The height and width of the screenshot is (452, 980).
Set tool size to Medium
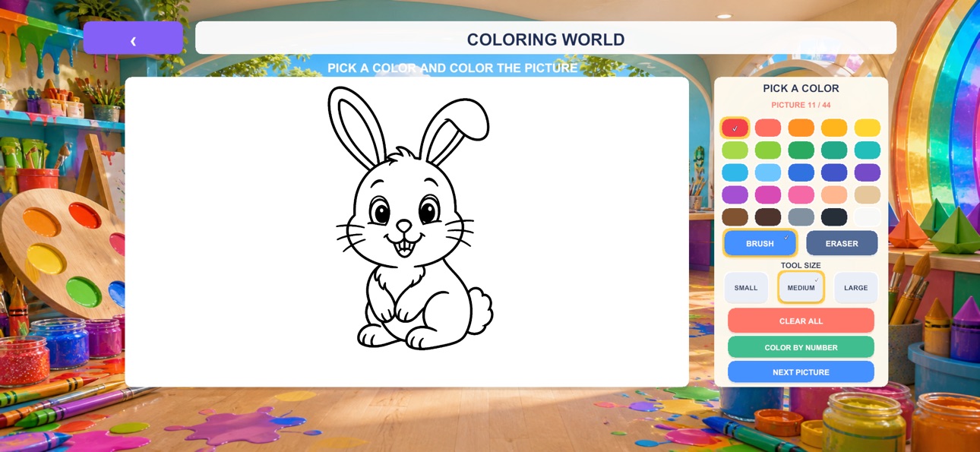click(801, 288)
